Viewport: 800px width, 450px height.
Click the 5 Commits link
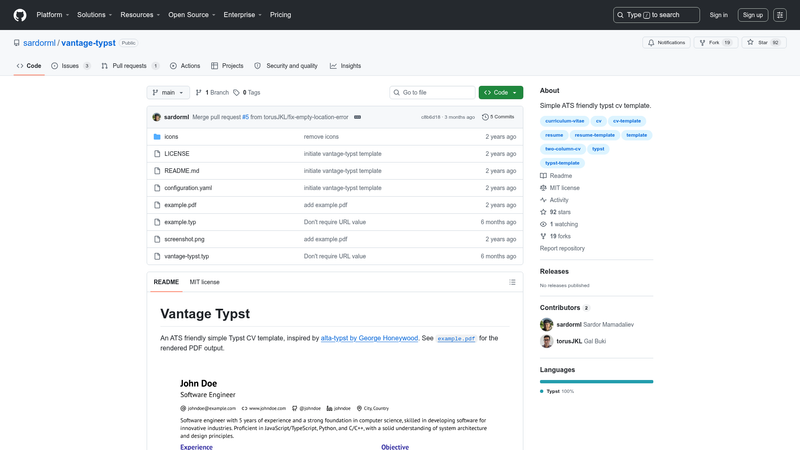[498, 117]
